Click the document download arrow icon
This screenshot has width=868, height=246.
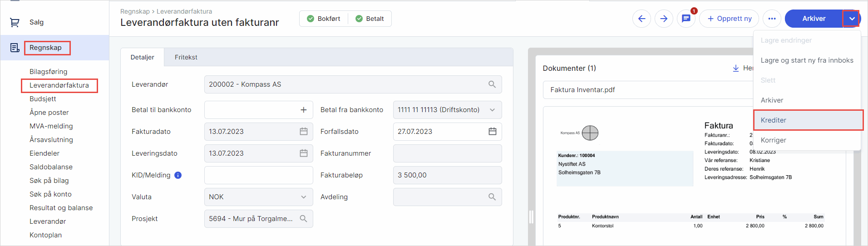[x=735, y=68]
